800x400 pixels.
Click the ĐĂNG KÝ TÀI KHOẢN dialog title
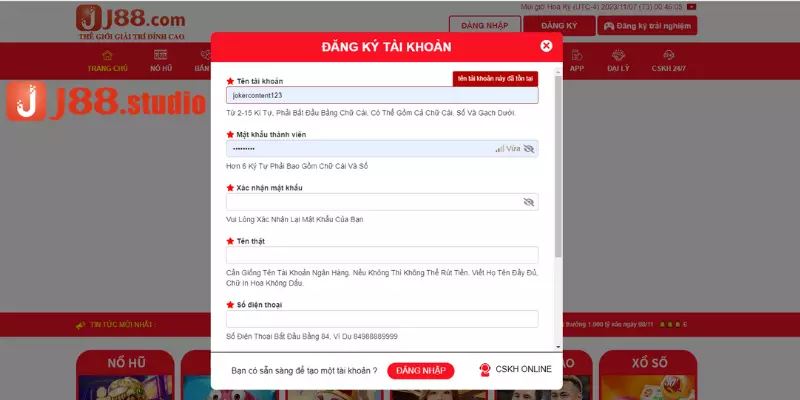coord(386,47)
